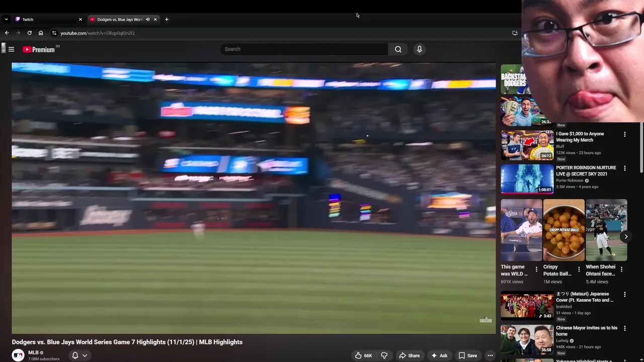The height and width of the screenshot is (362, 644).
Task: Open the MLB channel avatar
Action: pos(18,355)
